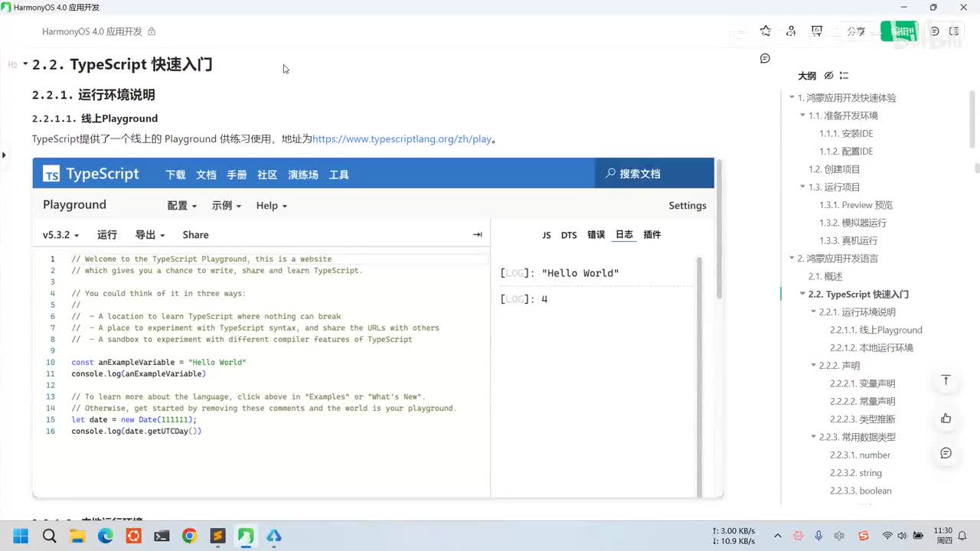This screenshot has height=551, width=980.
Task: Start presentation mode with the screen icon
Action: click(817, 31)
